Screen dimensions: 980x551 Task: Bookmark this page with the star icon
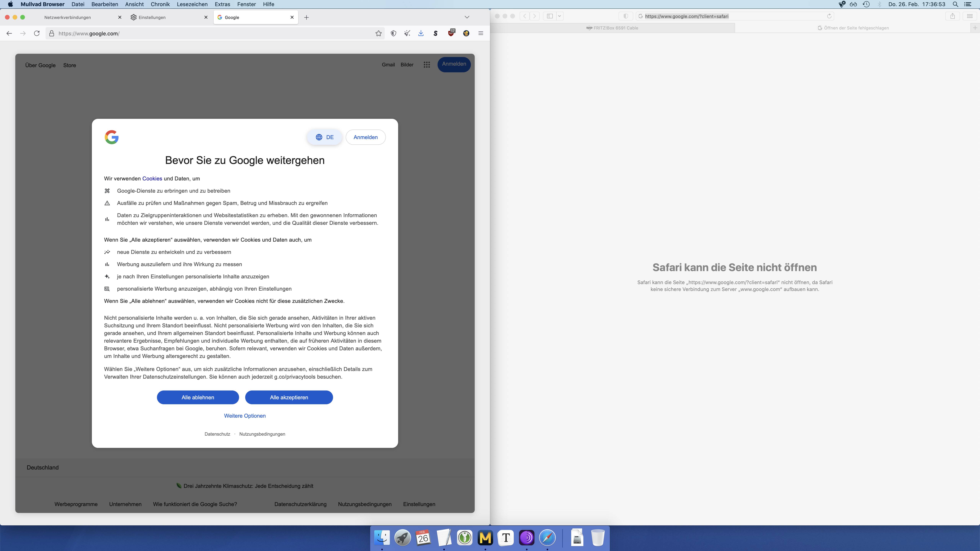(378, 33)
